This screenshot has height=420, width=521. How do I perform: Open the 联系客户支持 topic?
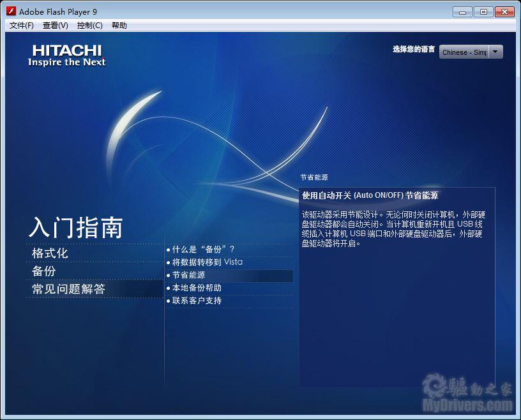[x=197, y=301]
